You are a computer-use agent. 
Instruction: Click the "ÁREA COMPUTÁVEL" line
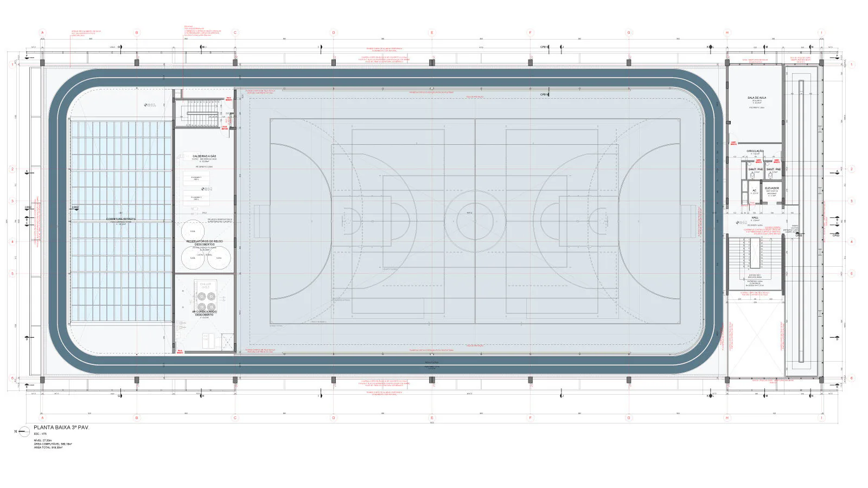[53, 444]
